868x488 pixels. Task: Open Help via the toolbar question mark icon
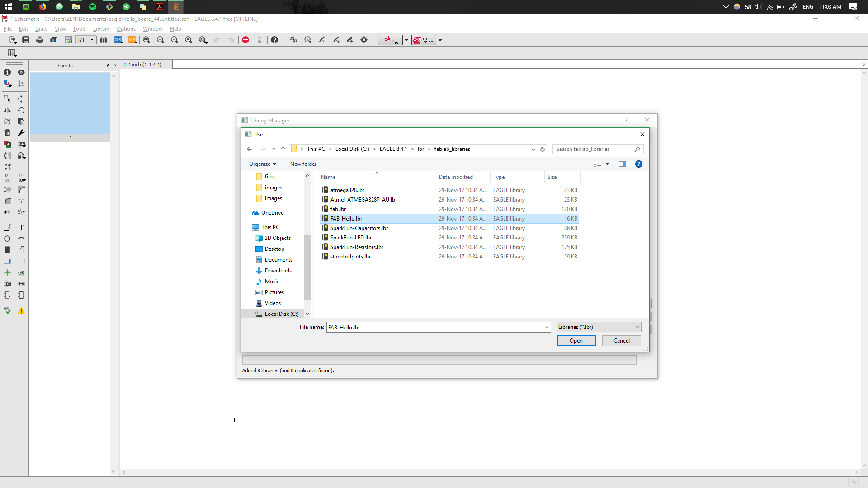point(274,40)
